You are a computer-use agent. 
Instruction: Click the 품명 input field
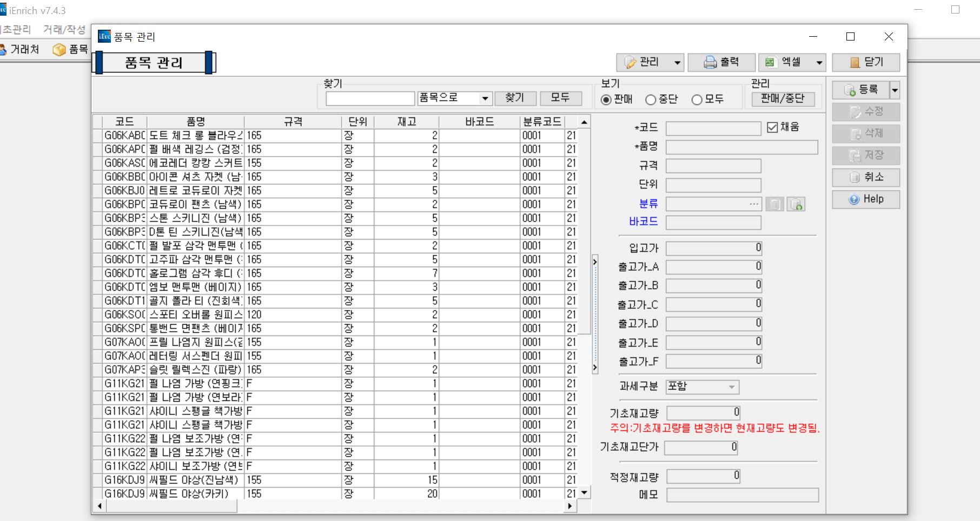pyautogui.click(x=741, y=148)
